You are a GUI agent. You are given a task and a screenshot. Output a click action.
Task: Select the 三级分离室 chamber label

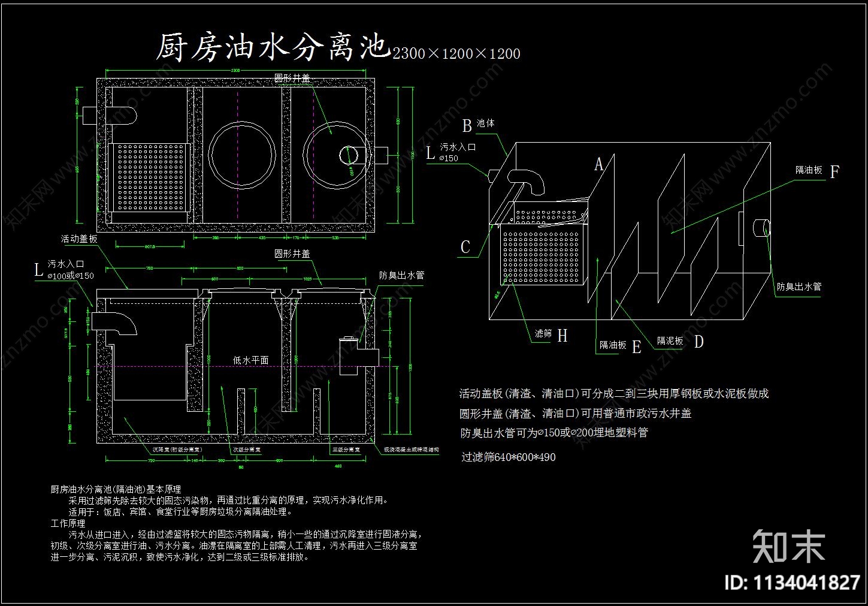346,449
